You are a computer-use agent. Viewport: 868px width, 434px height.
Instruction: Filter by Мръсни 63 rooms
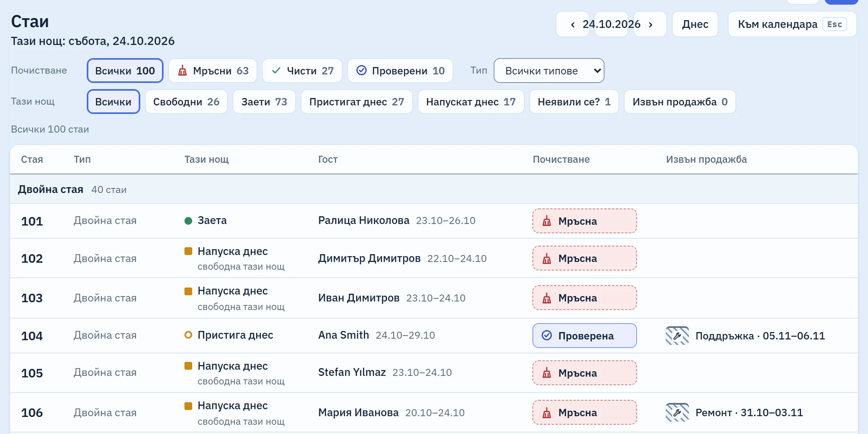213,71
